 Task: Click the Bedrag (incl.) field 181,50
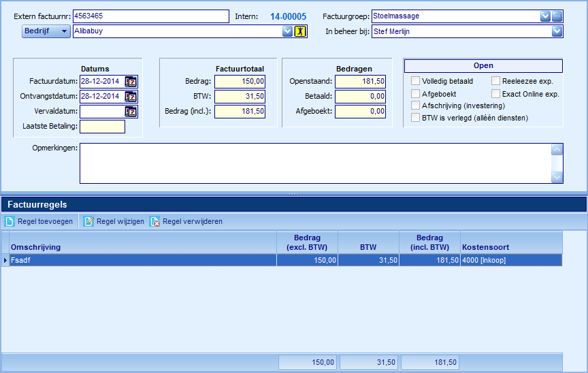point(240,112)
